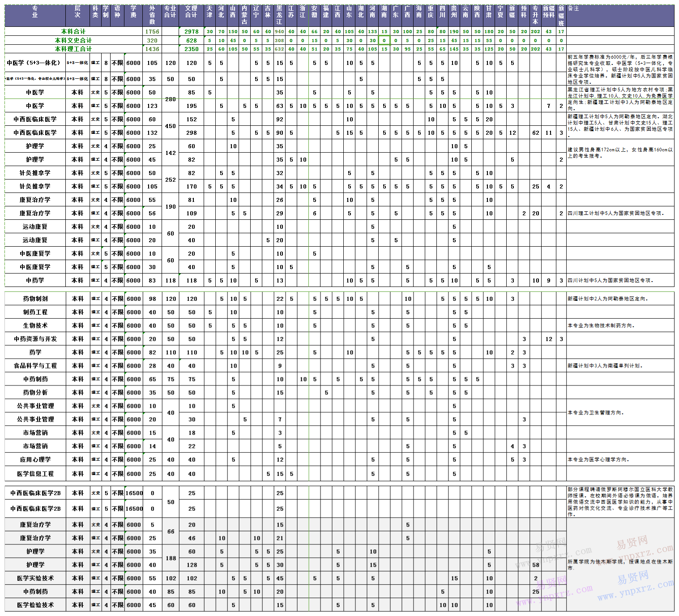Select the note 本专业为卫生管理方向
Image resolution: width=679 pixels, height=616 pixels.
click(595, 412)
